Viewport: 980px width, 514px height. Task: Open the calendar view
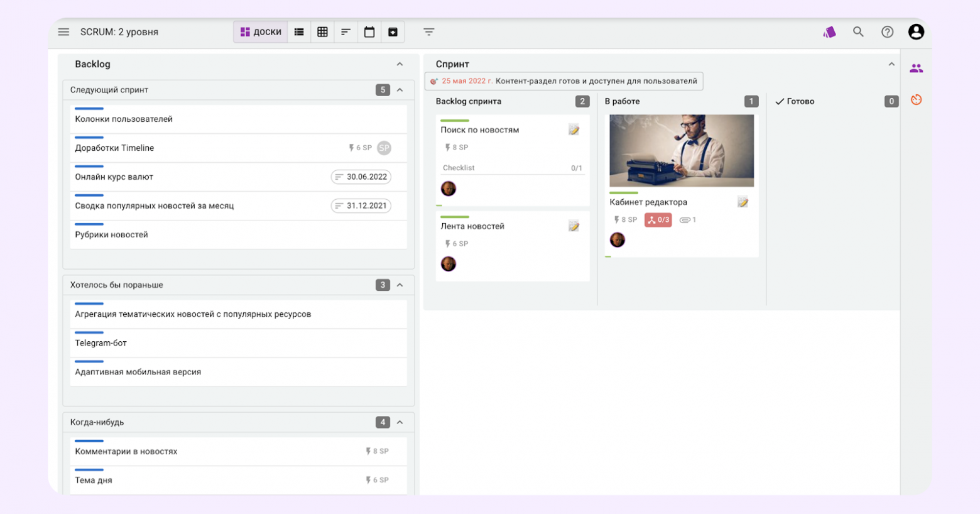(369, 32)
